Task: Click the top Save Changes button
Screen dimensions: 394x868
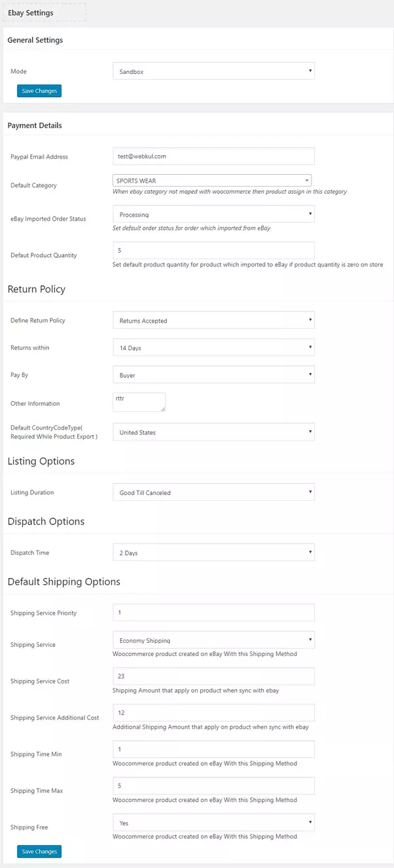Action: click(39, 91)
